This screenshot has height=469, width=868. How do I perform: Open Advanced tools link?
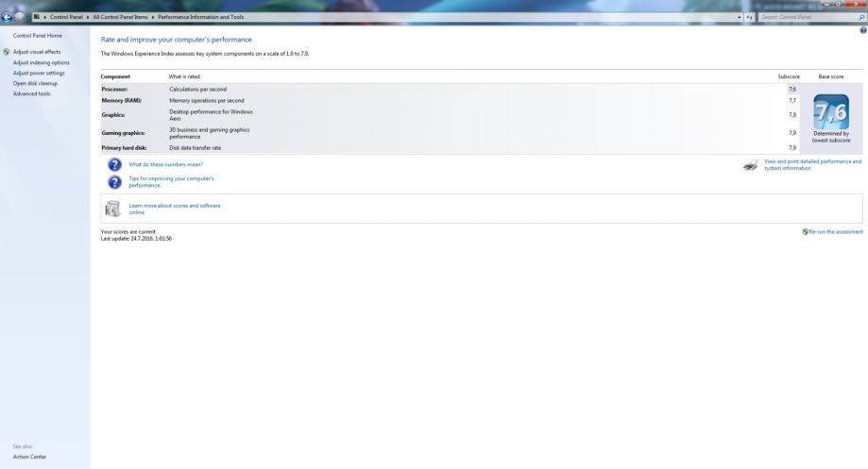31,94
